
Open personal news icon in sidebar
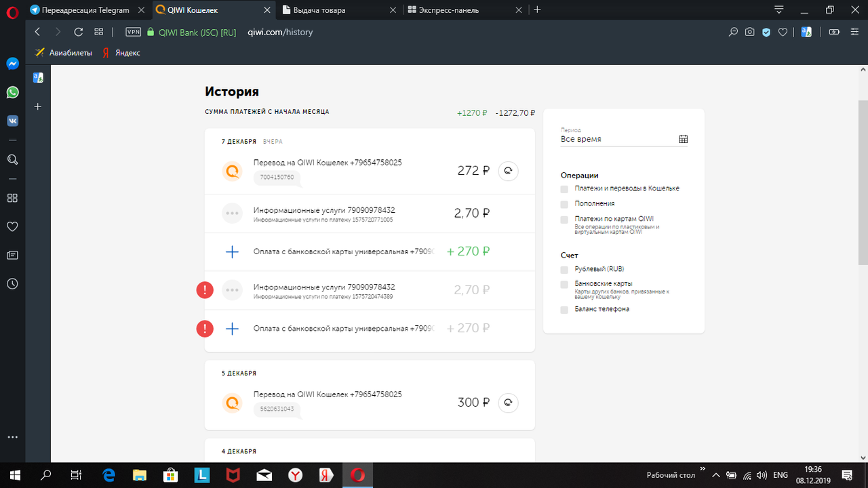[x=12, y=256]
